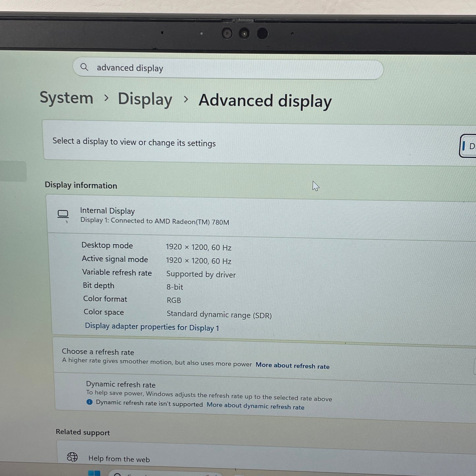Viewport: 476px width, 476px height.
Task: Select the 'RGB' color format value
Action: (174, 300)
